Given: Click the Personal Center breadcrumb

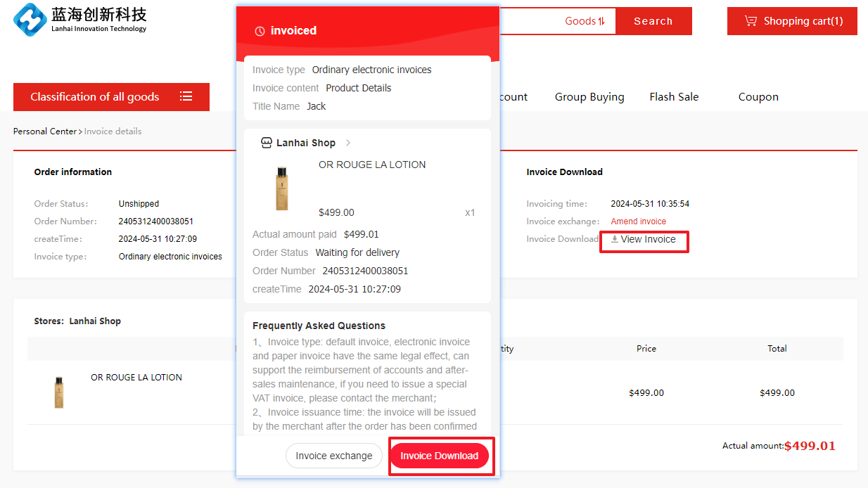Looking at the screenshot, I should 45,131.
